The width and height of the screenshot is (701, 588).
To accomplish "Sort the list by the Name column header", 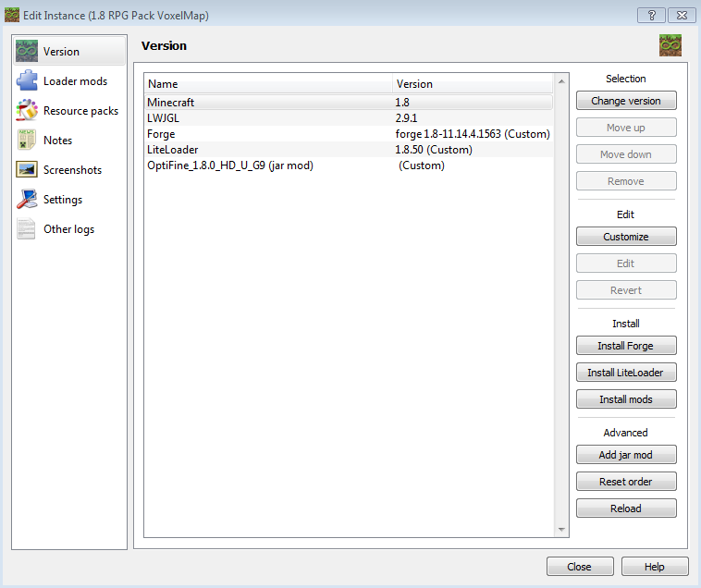I will [x=268, y=84].
